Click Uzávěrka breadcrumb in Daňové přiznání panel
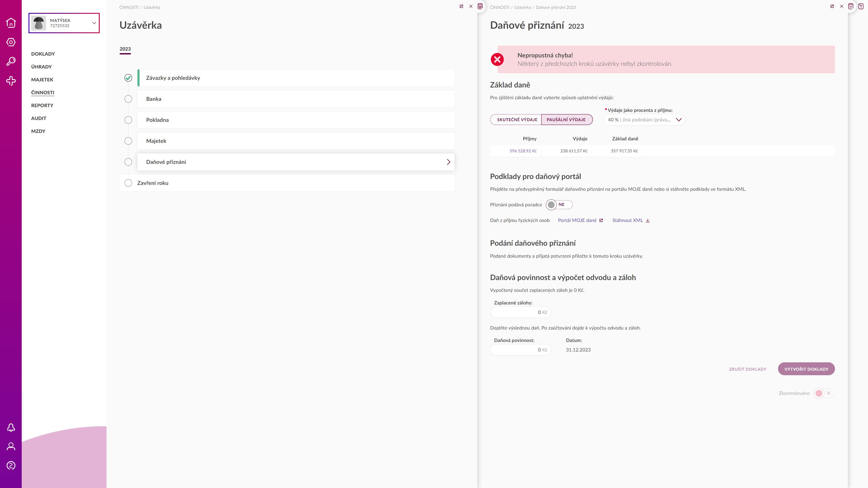The width and height of the screenshot is (868, 488). [x=523, y=7]
